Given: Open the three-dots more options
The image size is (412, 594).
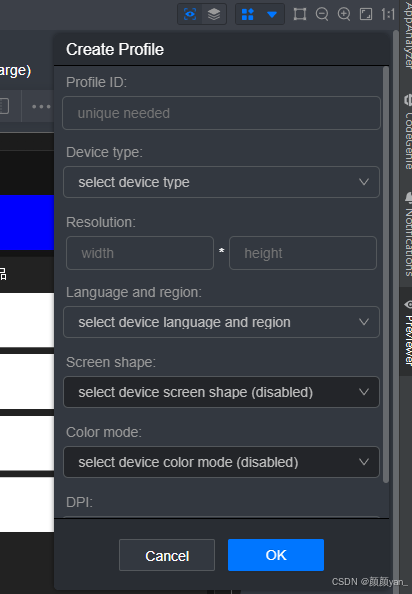Looking at the screenshot, I should click(41, 106).
